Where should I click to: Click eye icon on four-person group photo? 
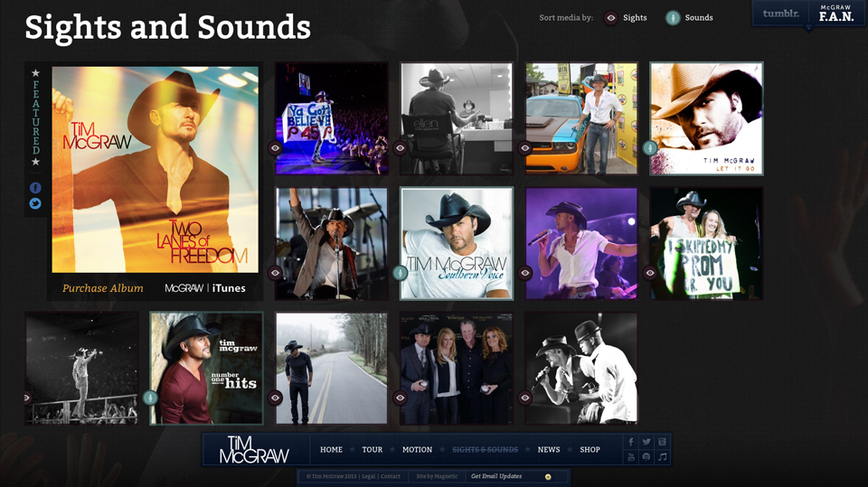401,398
